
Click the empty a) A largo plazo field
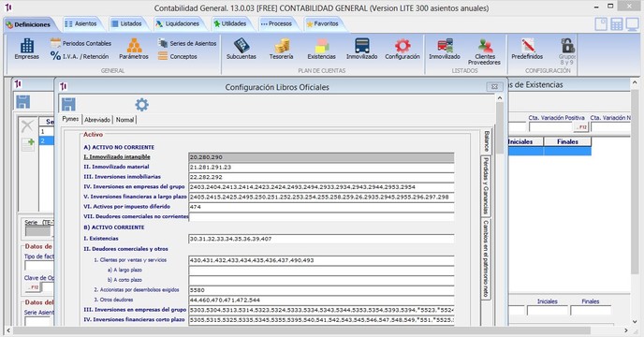pyautogui.click(x=322, y=270)
